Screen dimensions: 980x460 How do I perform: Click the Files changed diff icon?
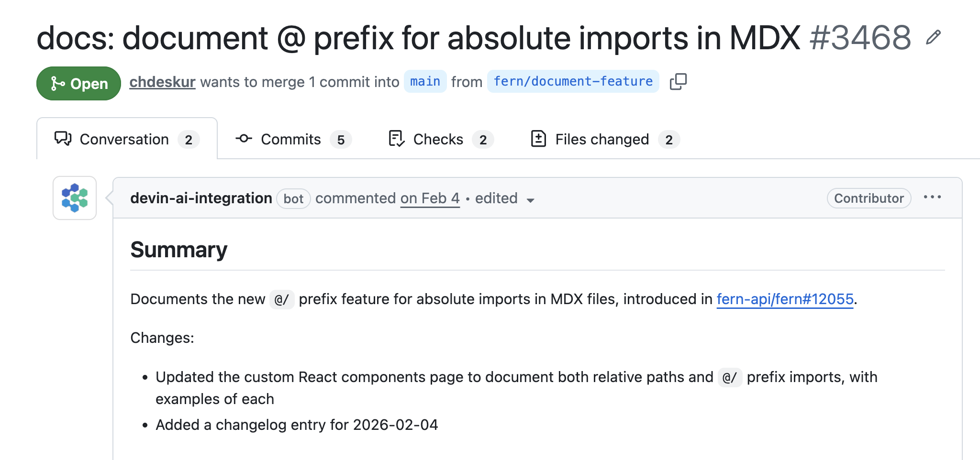(x=538, y=139)
